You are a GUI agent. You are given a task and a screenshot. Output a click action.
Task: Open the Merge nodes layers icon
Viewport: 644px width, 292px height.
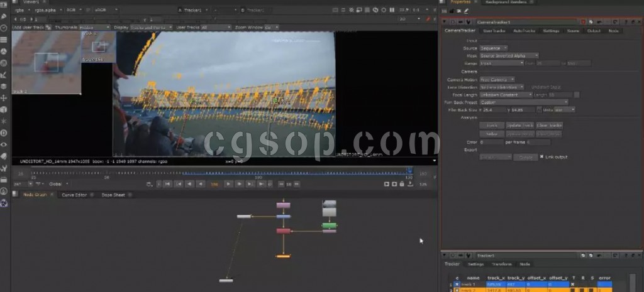coord(4,87)
